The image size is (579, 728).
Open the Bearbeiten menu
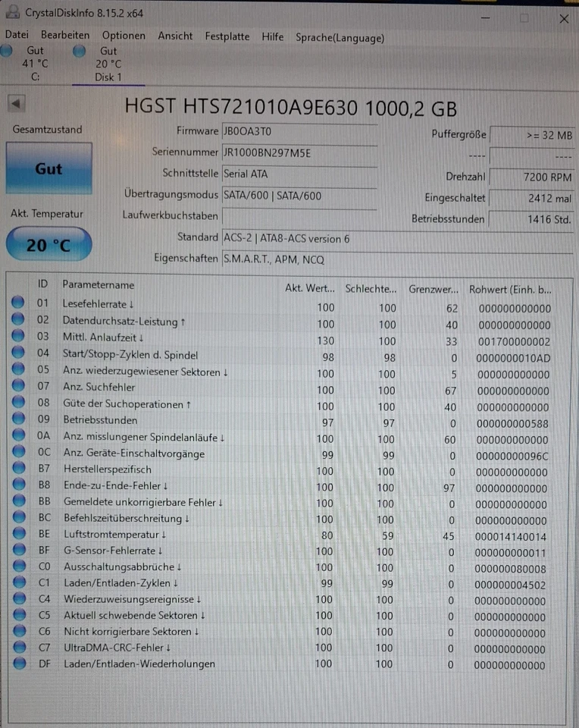coord(65,36)
